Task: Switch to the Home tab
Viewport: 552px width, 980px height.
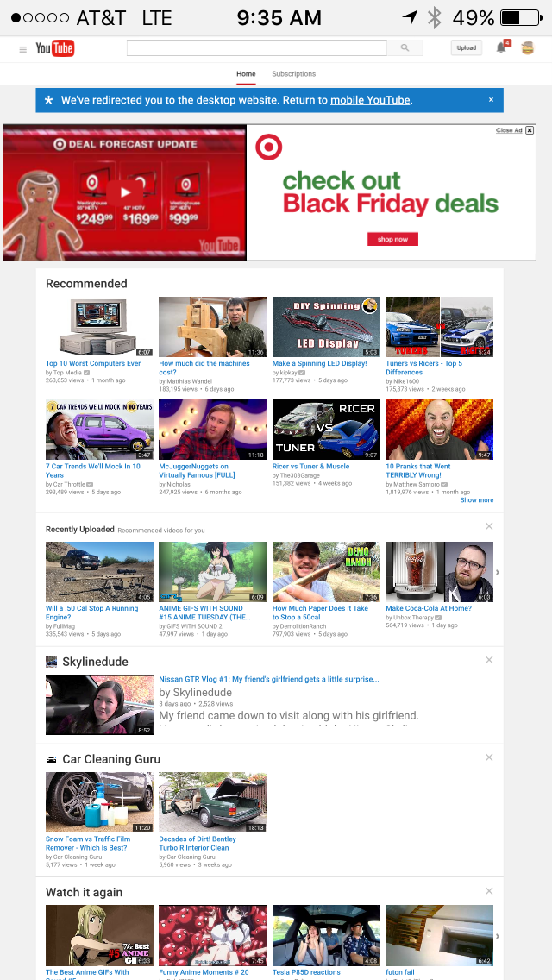Action: 246,73
